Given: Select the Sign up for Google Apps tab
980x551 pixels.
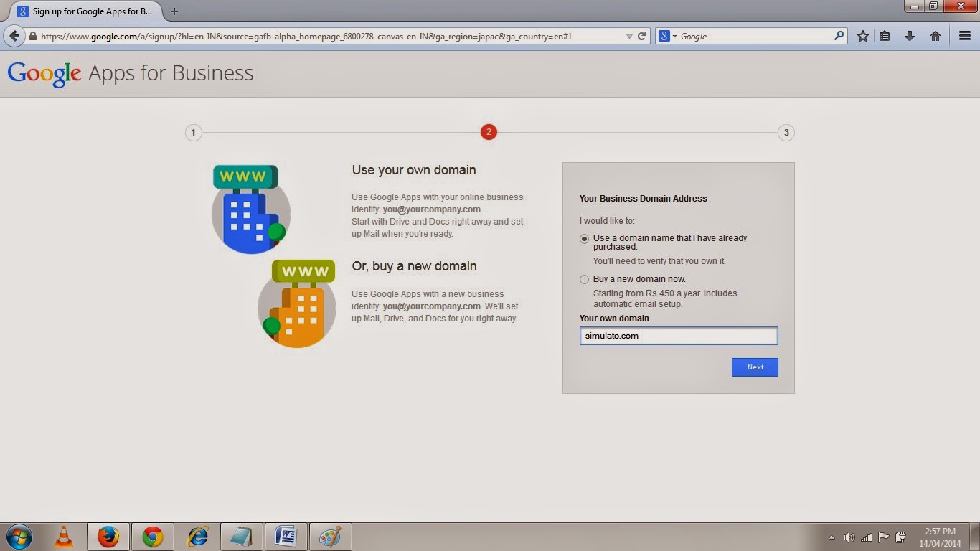Looking at the screenshot, I should coord(85,11).
